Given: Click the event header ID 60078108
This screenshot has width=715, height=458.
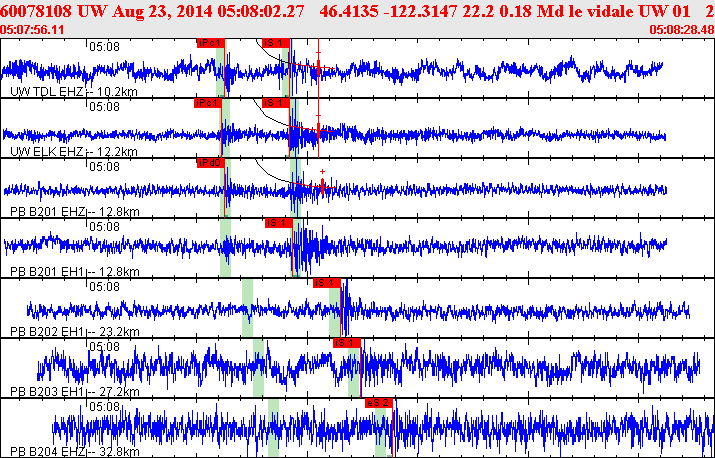Looking at the screenshot, I should 36,12.
